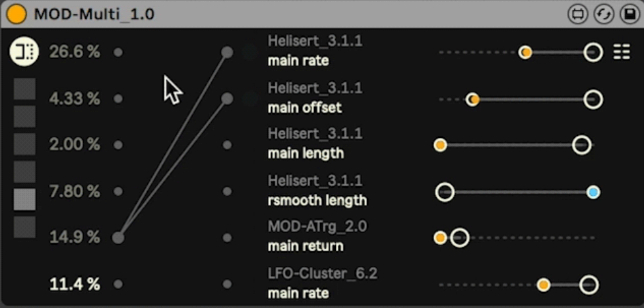This screenshot has width=644, height=308.
Task: Click the 7.80 % value field
Action: tap(75, 191)
